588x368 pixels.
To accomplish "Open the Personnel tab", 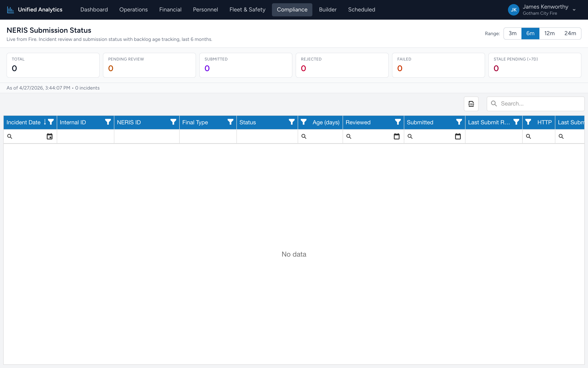I will tap(205, 10).
